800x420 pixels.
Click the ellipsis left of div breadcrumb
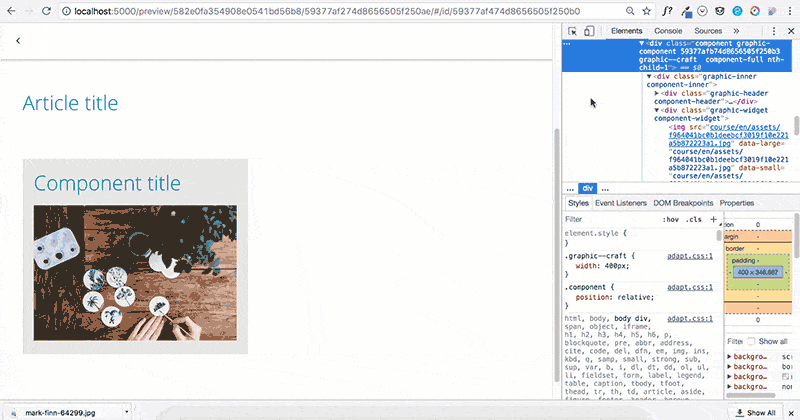point(570,189)
